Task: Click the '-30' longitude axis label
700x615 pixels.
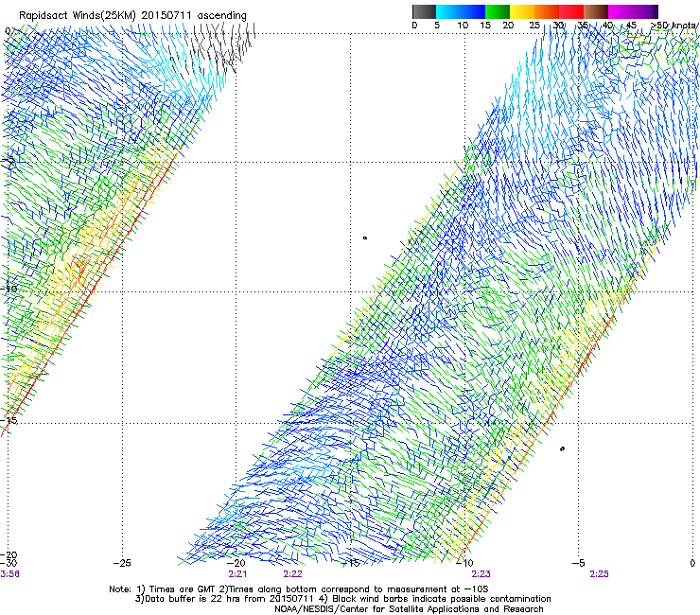Action: [9, 563]
